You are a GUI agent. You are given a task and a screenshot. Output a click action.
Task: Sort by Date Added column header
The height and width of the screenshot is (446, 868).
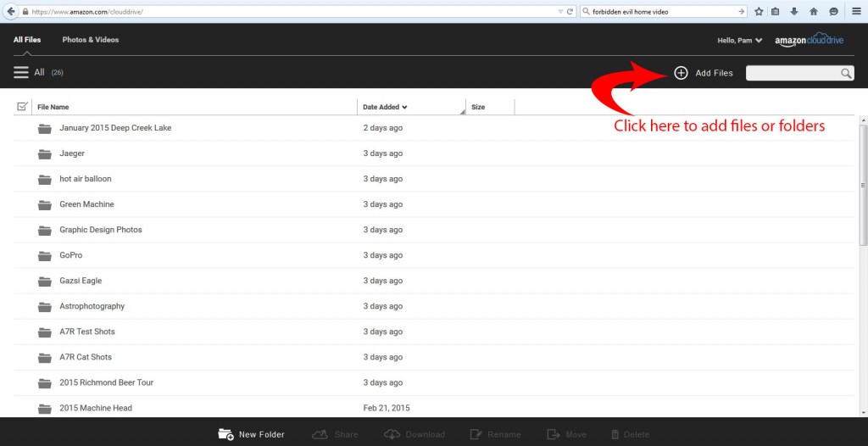tap(385, 108)
